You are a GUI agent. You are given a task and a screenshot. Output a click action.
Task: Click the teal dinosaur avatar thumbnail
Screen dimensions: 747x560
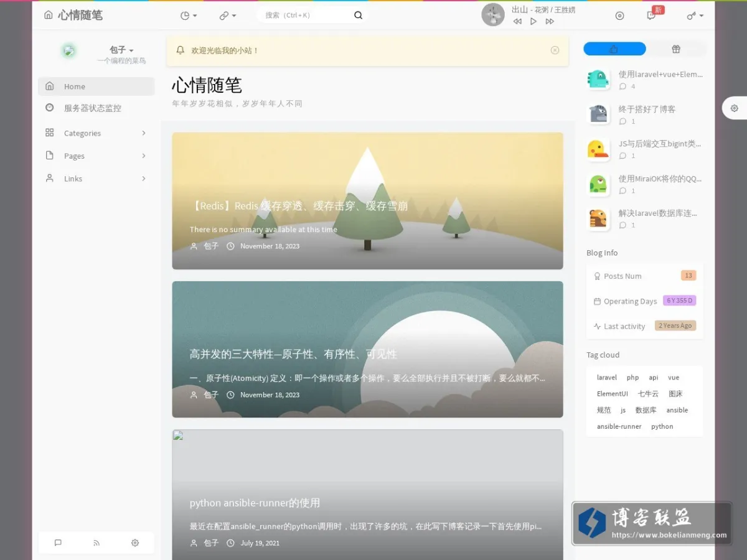coord(598,80)
